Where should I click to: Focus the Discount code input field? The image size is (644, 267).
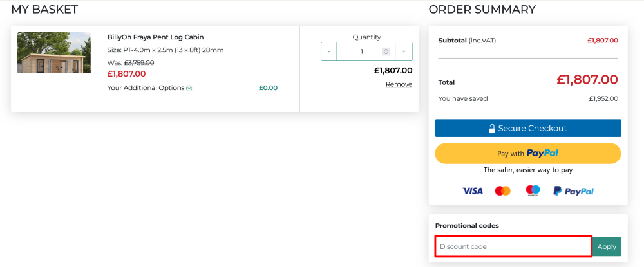click(x=513, y=246)
